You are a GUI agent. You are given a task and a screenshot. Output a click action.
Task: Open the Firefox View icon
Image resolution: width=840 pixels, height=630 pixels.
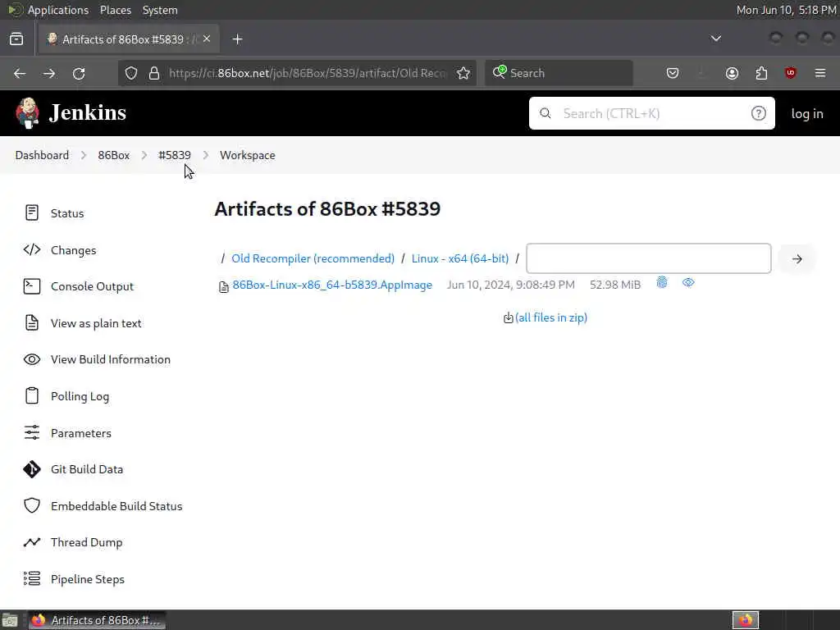pos(16,39)
